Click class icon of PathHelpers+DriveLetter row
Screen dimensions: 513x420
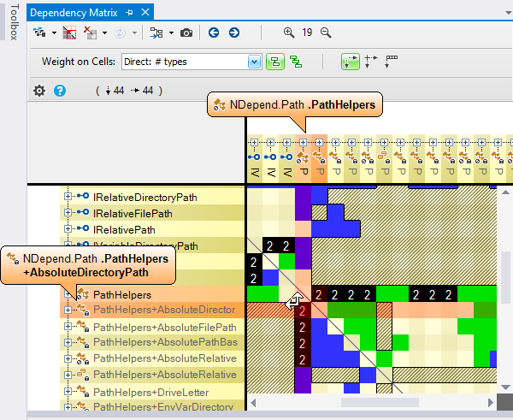(x=83, y=391)
